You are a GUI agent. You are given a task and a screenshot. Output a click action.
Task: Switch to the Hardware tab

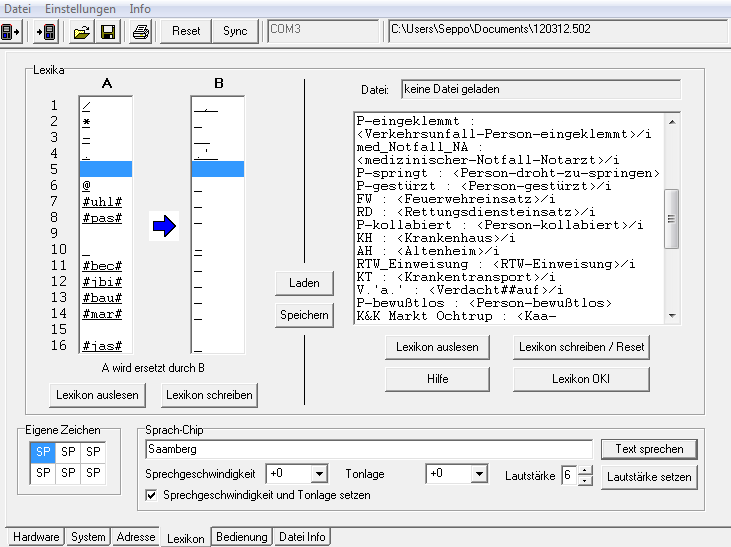(x=35, y=537)
